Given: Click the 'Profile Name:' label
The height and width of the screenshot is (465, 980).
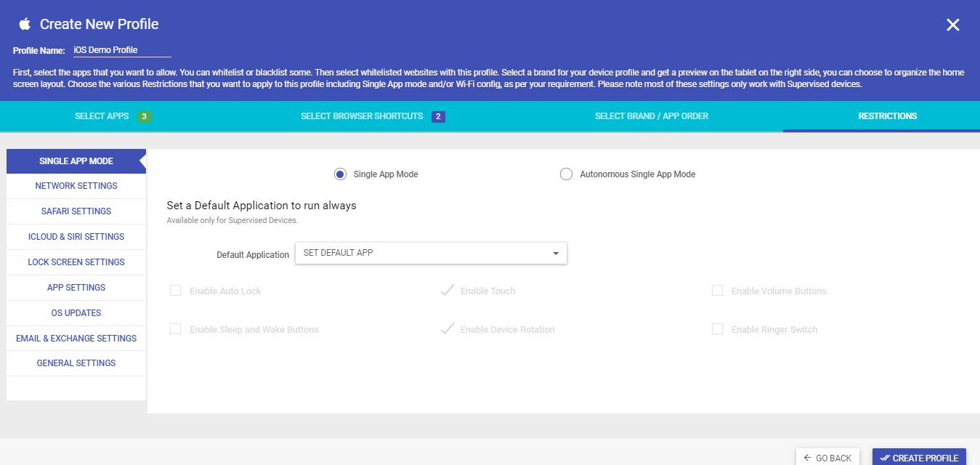Looking at the screenshot, I should 39,51.
